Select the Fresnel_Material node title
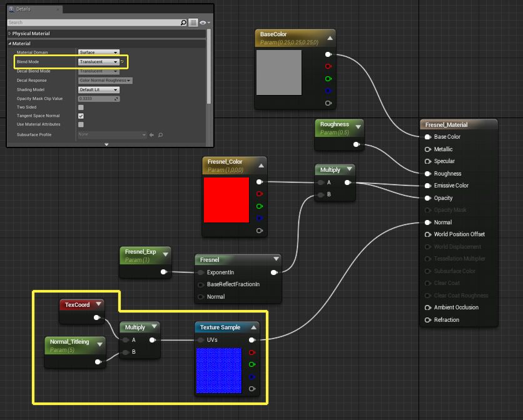 [x=447, y=124]
